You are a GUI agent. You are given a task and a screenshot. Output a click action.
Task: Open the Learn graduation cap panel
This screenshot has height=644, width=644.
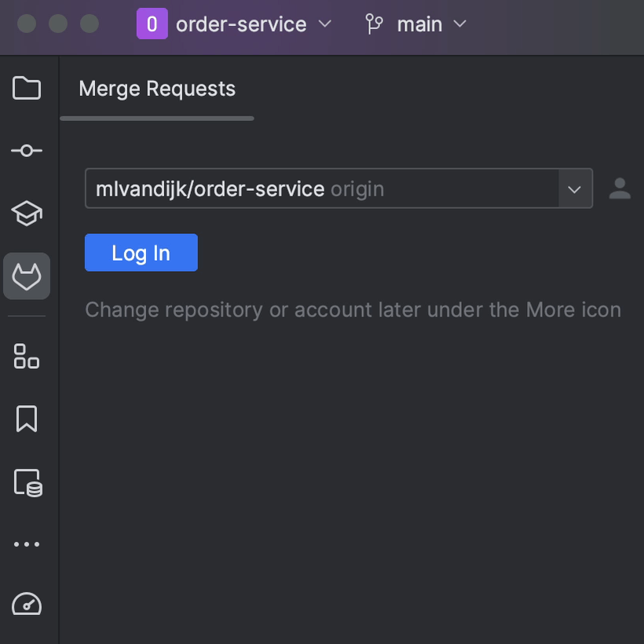(27, 213)
